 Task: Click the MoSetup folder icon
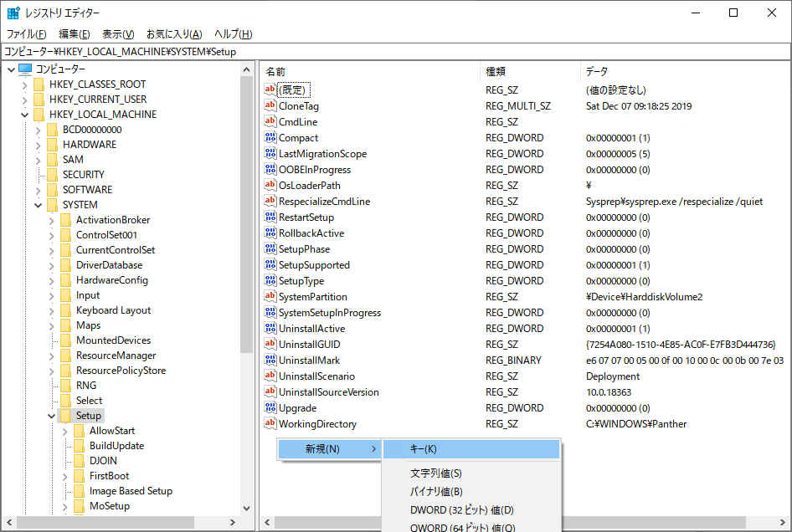click(x=80, y=506)
